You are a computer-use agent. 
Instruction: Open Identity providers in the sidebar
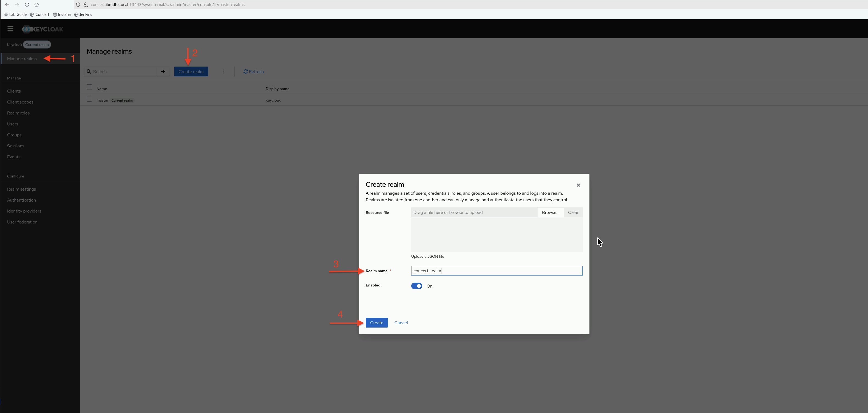point(24,211)
